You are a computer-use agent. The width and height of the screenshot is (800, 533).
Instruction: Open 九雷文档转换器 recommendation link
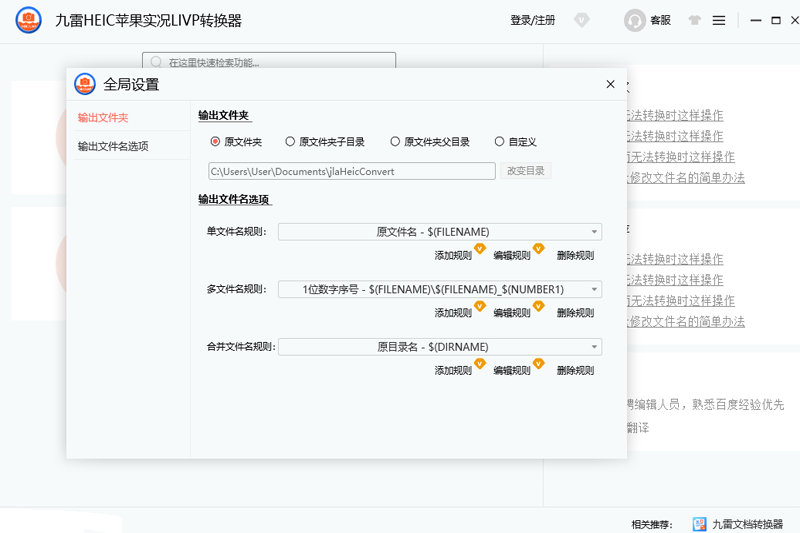coord(747,524)
